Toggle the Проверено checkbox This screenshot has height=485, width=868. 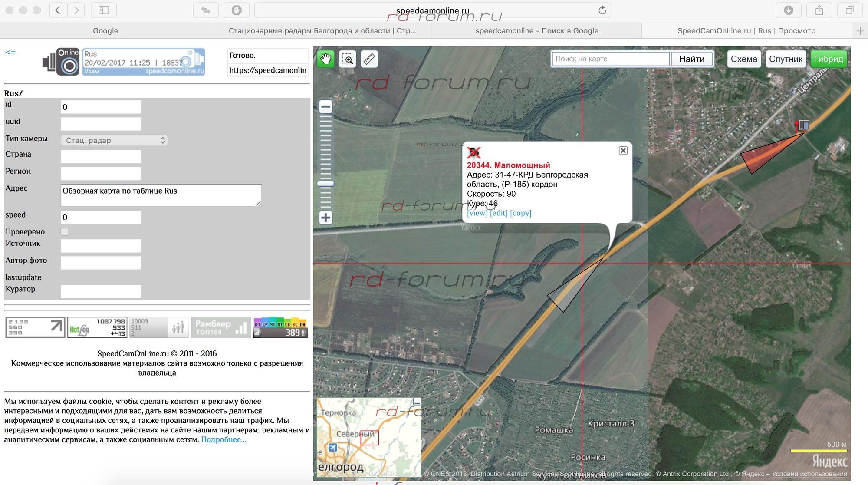pyautogui.click(x=65, y=231)
